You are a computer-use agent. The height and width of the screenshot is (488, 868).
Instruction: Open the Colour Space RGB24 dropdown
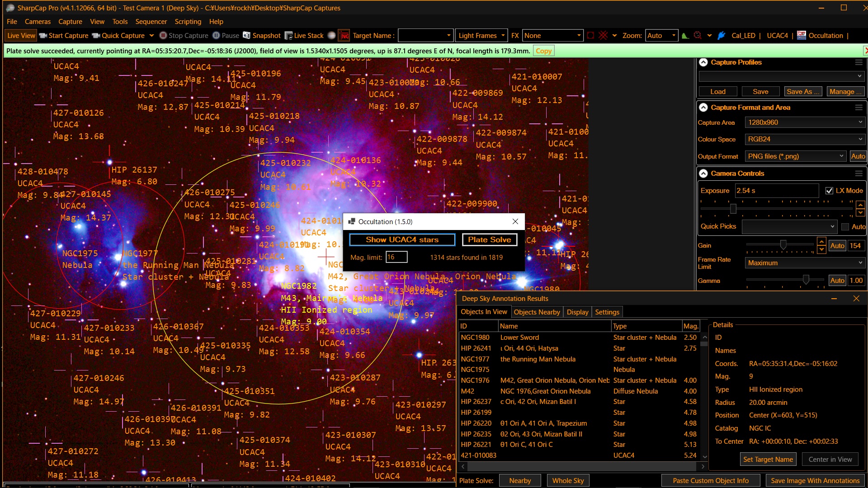(x=805, y=139)
